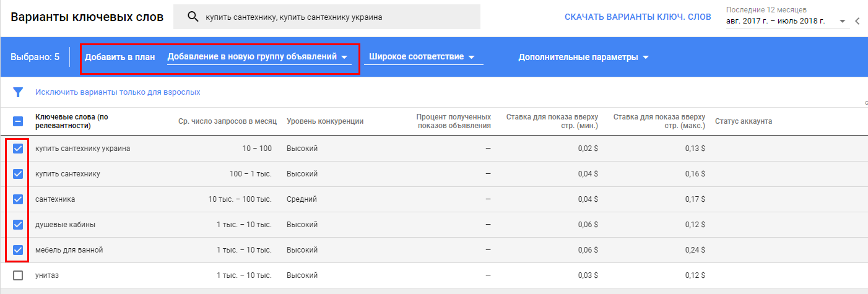Click the 'Варианты ключевых слов' page title
The image size is (868, 294).
(87, 17)
